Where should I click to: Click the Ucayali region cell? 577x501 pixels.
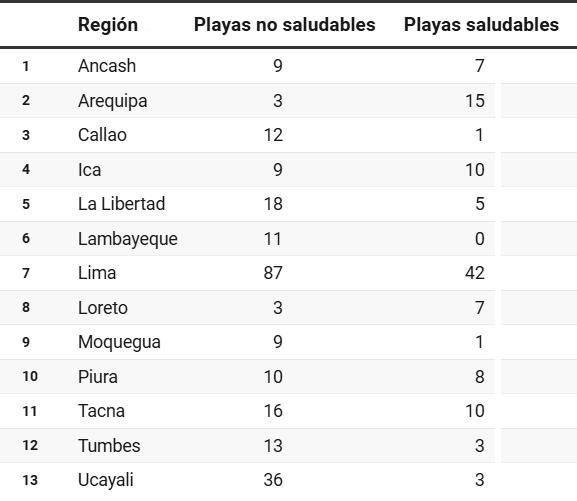pyautogui.click(x=106, y=480)
